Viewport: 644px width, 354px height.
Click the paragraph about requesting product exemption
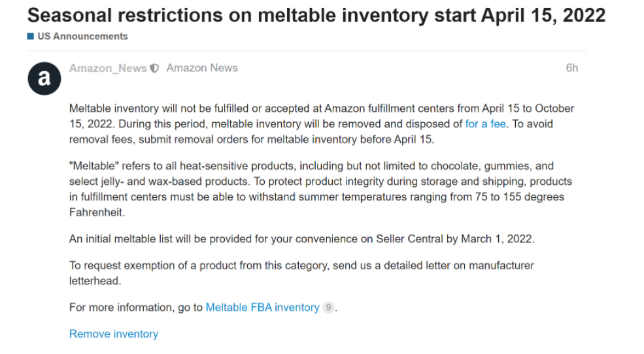click(x=301, y=266)
